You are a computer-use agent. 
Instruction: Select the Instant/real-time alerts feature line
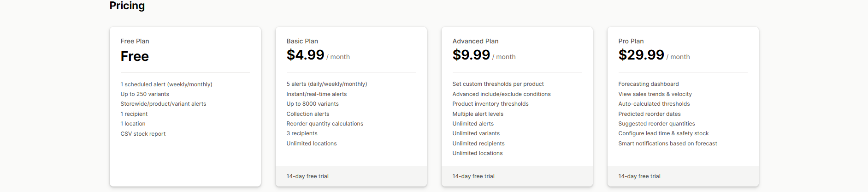[x=316, y=94]
